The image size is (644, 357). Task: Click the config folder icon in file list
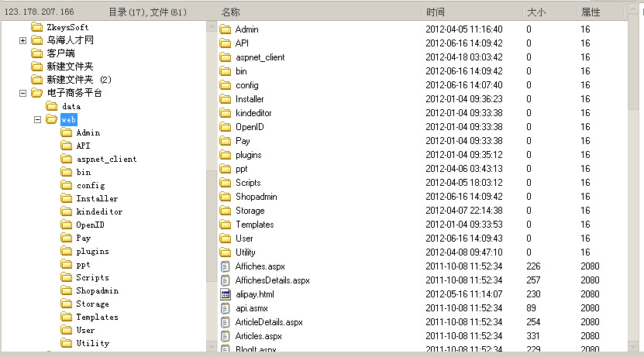(225, 85)
